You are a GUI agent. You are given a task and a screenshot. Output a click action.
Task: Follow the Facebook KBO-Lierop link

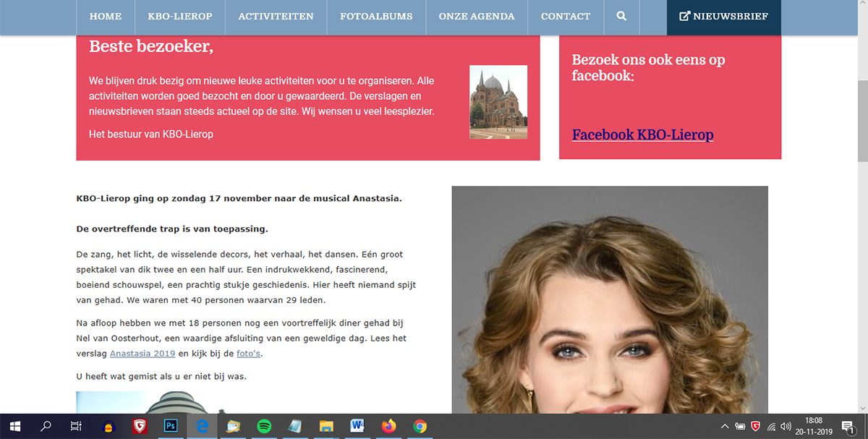642,135
